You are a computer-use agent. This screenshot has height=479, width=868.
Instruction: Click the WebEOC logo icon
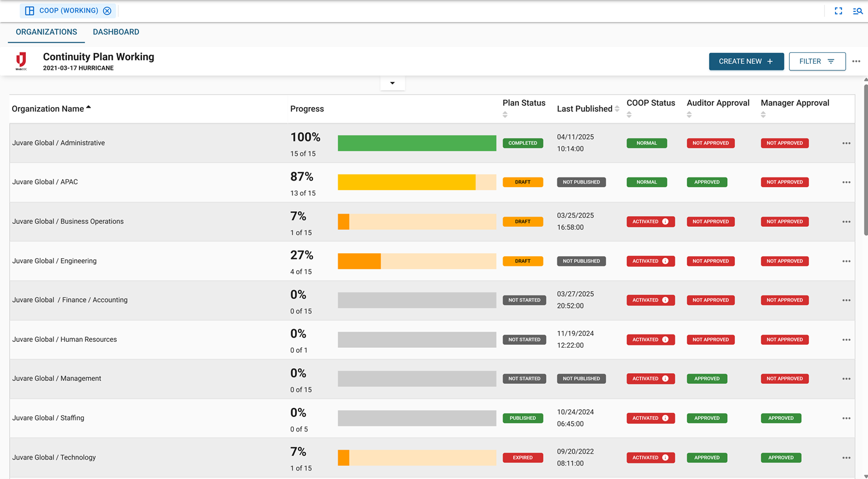point(21,61)
